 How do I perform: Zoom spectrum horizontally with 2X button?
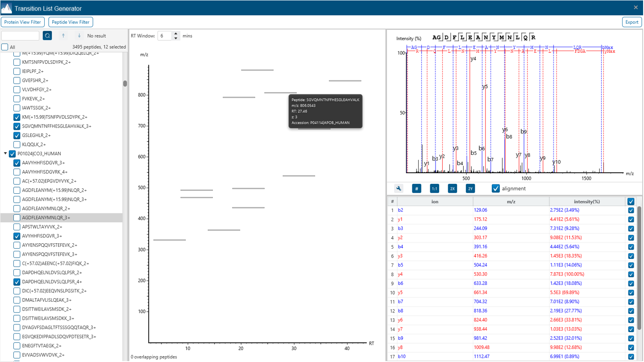tap(452, 188)
